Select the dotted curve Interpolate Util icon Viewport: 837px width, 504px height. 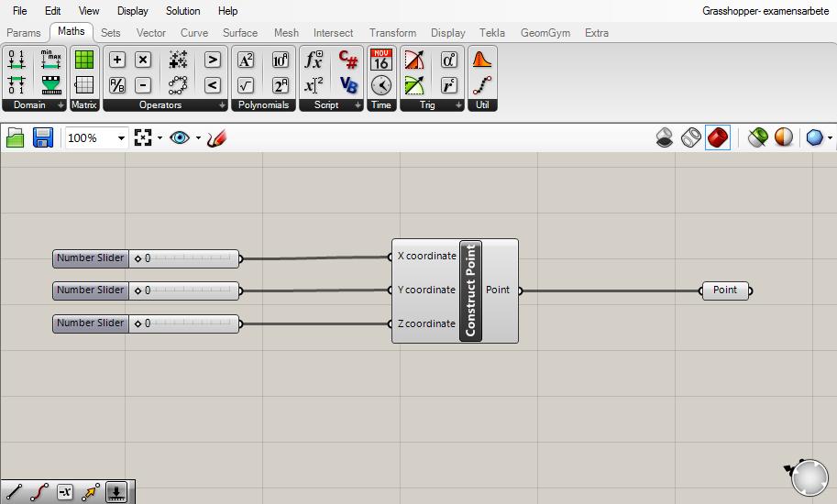[x=482, y=85]
